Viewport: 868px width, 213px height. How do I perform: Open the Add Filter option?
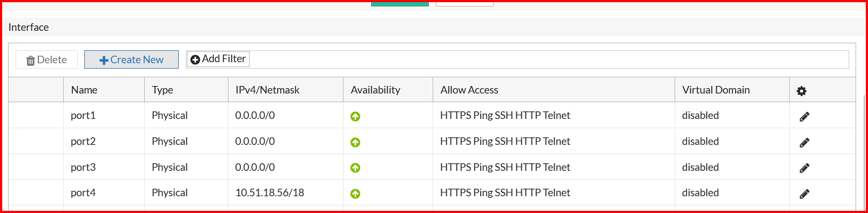[218, 59]
